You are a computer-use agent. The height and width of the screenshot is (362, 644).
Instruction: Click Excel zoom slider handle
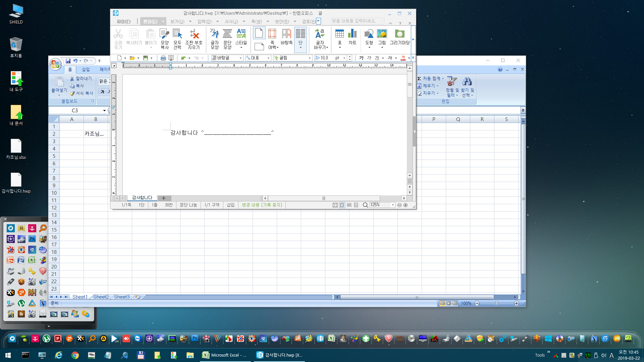(x=496, y=303)
